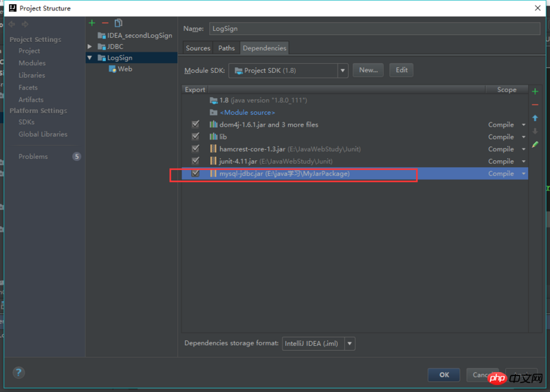Toggle export checkbox for hamcrest-core-1.3.jar
This screenshot has width=550, height=392.
(195, 149)
